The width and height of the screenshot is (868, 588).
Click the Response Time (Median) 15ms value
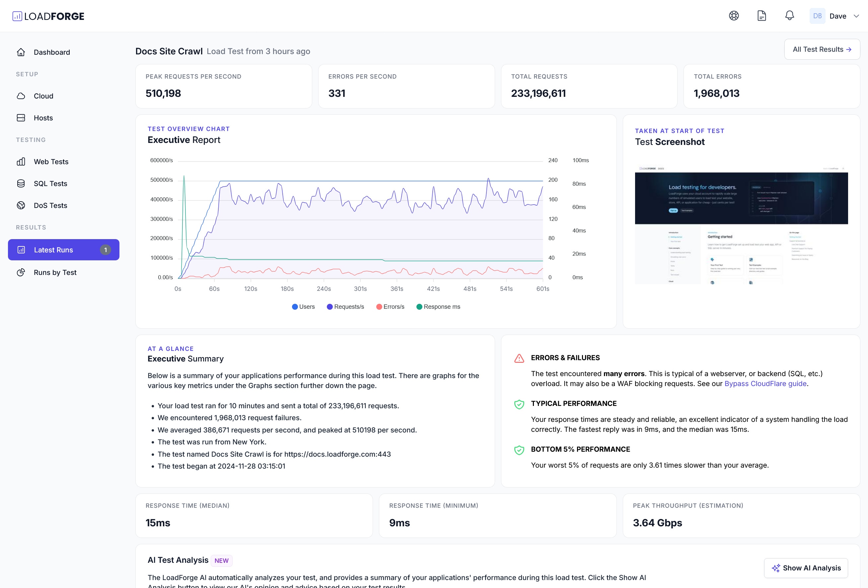click(x=158, y=523)
